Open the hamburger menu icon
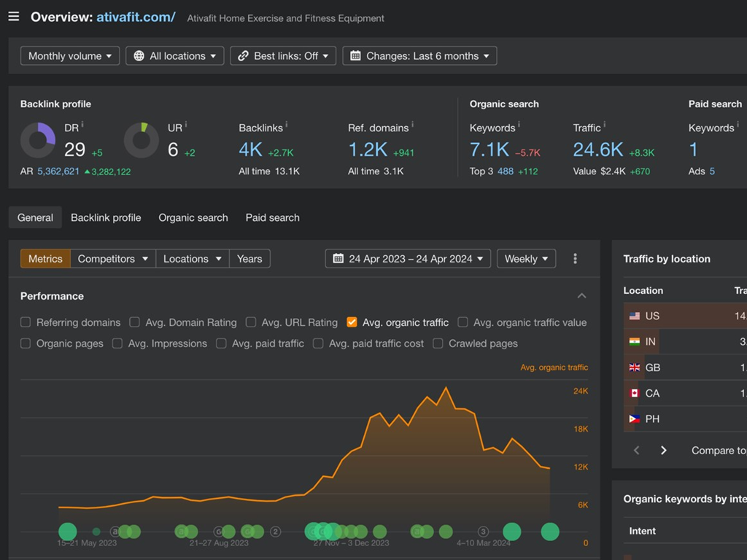This screenshot has height=560, width=747. [x=14, y=17]
